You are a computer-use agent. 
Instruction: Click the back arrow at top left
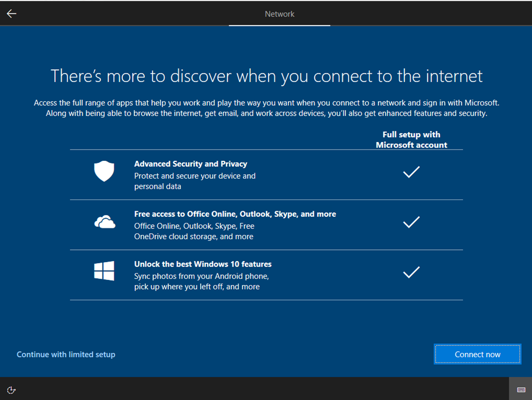[11, 13]
